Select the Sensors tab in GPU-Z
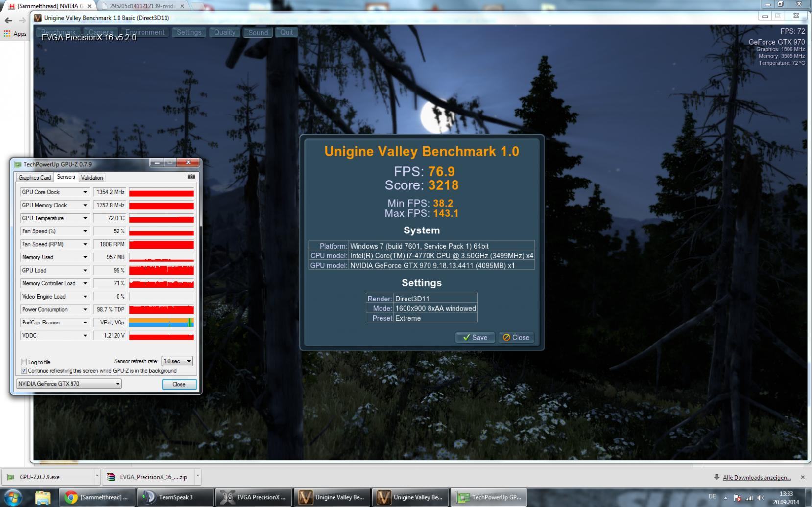The width and height of the screenshot is (812, 507). coord(66,177)
